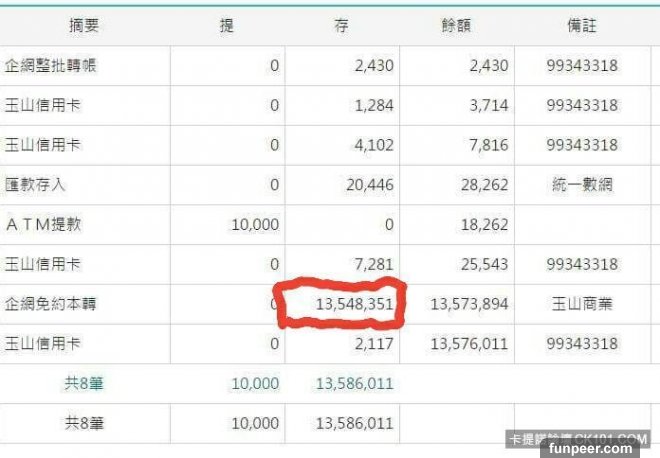Click the 玉山商業 remark cell

point(582,304)
